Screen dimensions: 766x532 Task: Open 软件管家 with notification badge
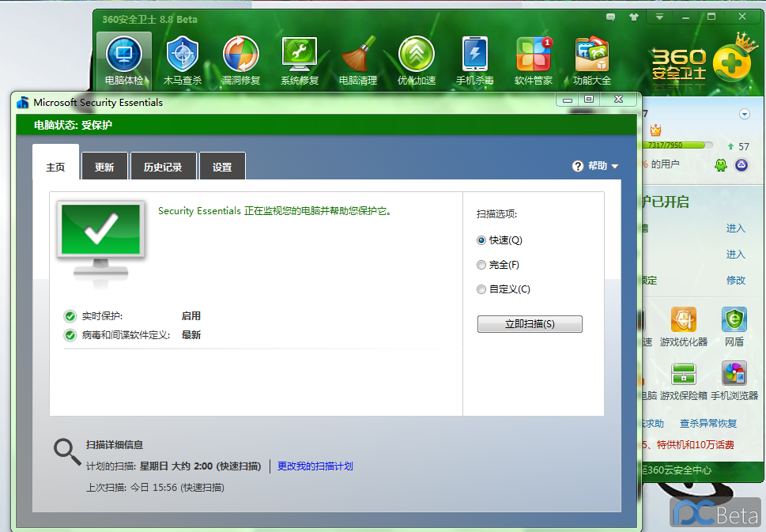point(534,61)
